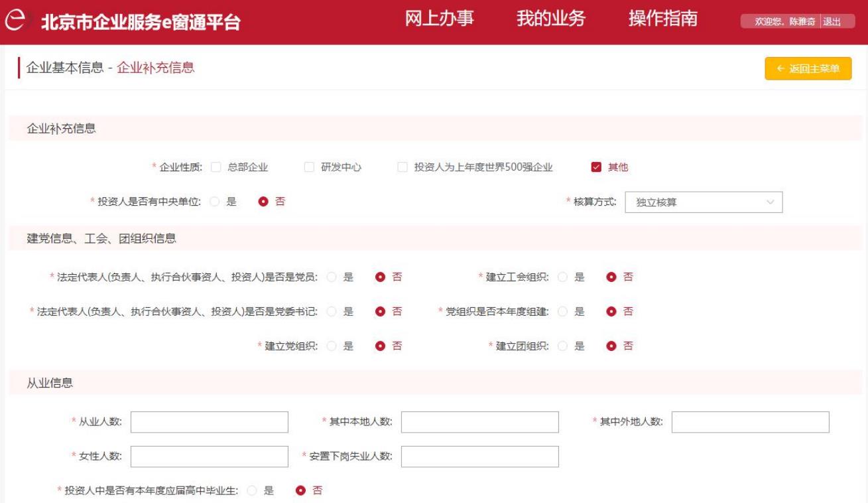
Task: Select 是 for 党组织是否本年度组建
Action: tap(563, 312)
